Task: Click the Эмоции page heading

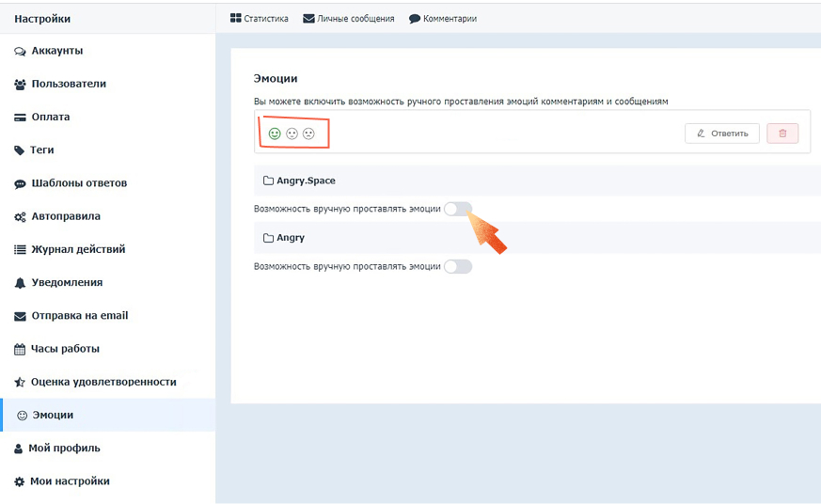Action: (276, 78)
